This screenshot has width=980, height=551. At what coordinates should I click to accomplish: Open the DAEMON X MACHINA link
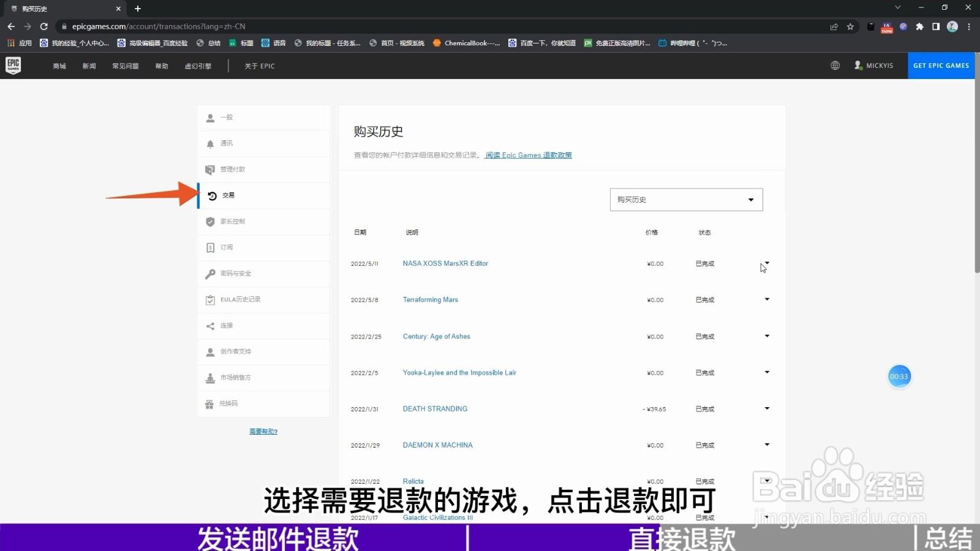[437, 445]
